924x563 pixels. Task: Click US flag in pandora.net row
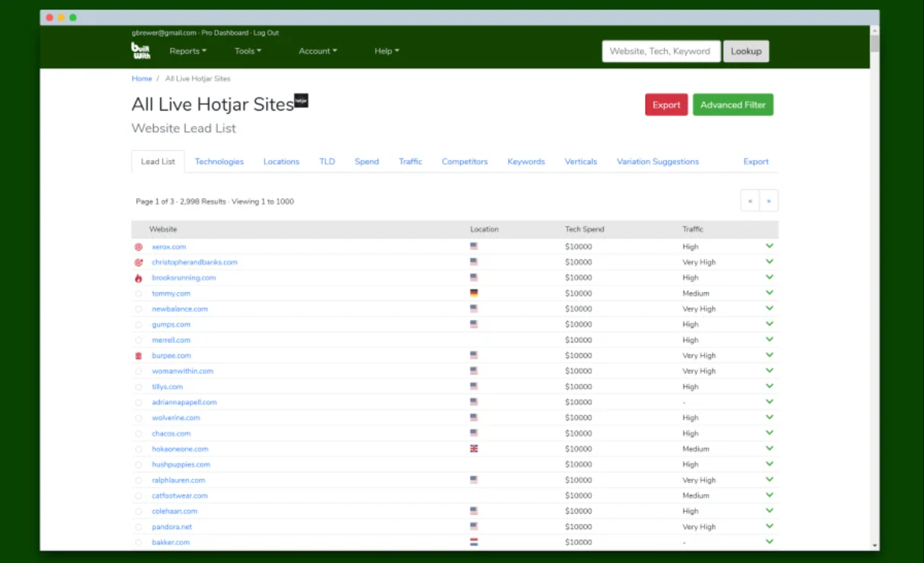(x=474, y=526)
